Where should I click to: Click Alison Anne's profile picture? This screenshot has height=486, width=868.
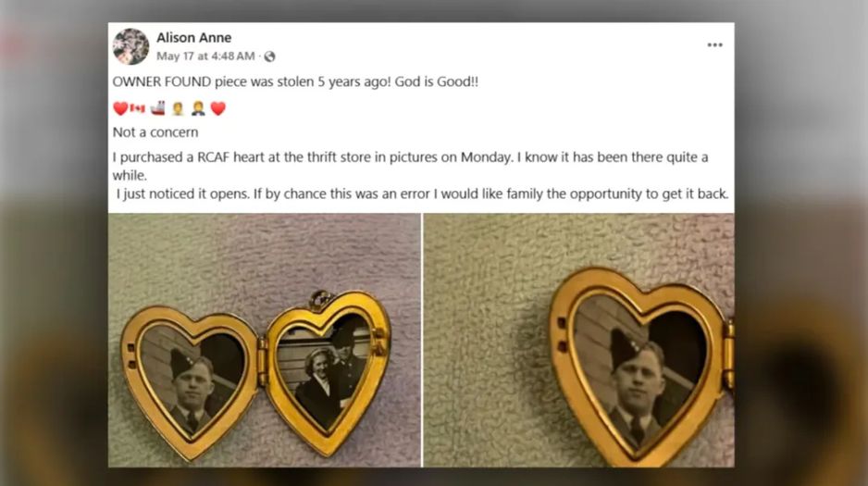pos(130,46)
